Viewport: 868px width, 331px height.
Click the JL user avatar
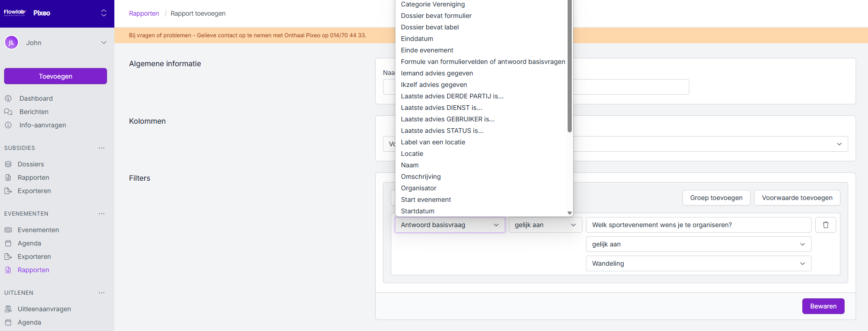(11, 43)
